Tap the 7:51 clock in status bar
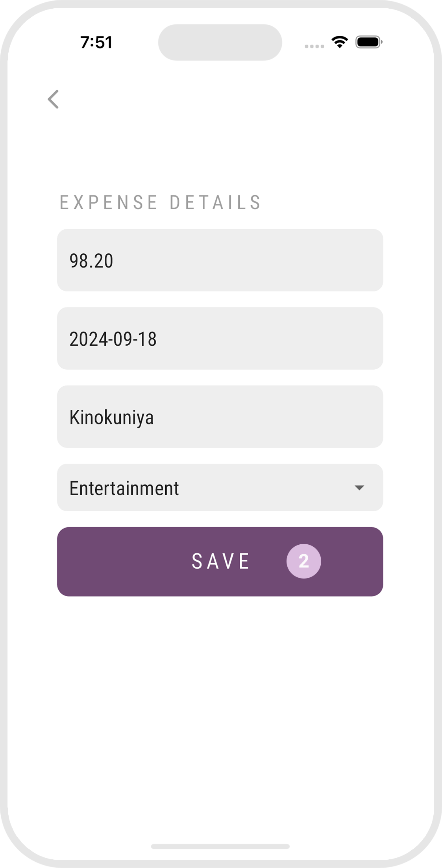 point(96,42)
